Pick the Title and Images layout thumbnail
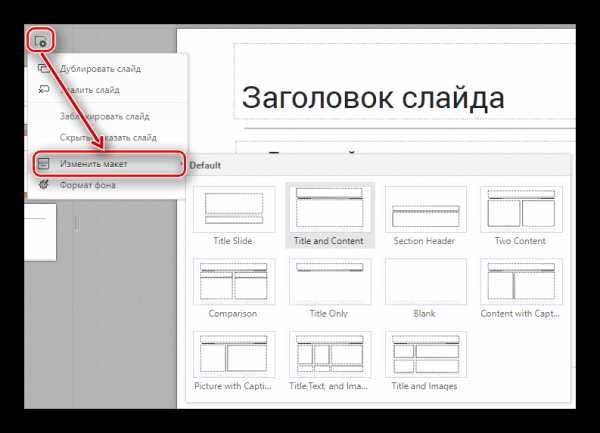Viewport: 600px width, 433px height. 426,355
